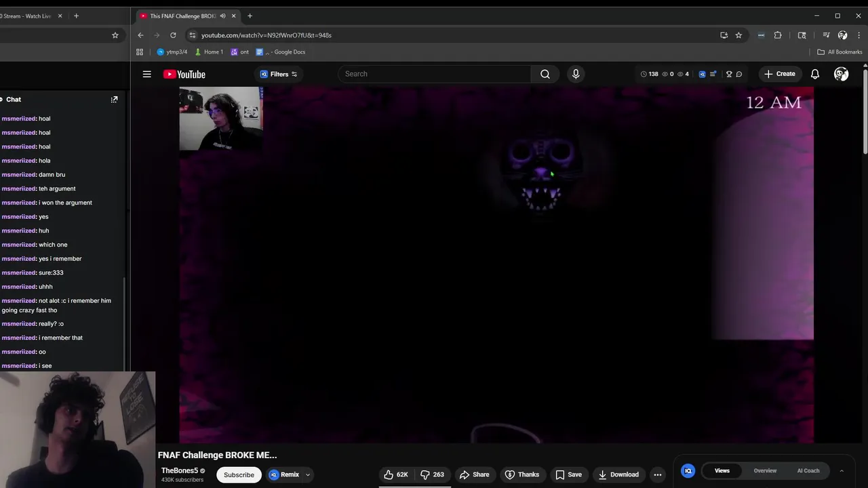
Task: Open the YouTube guide hamburger menu
Action: [x=146, y=74]
